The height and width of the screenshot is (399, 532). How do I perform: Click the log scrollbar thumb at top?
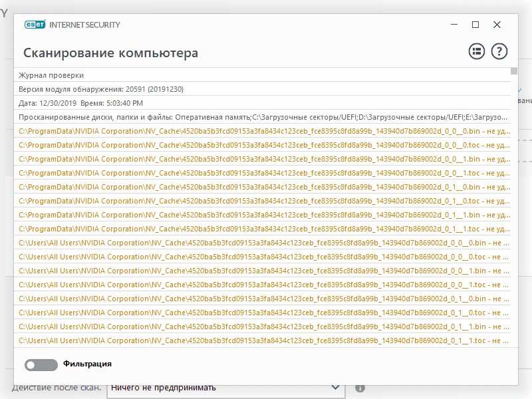pos(514,70)
